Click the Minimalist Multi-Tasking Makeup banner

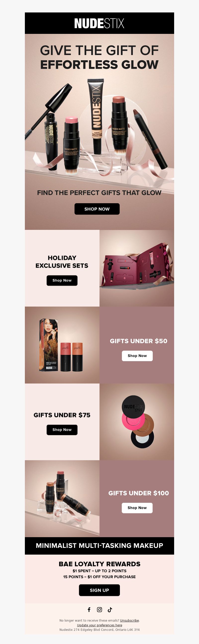click(99, 545)
